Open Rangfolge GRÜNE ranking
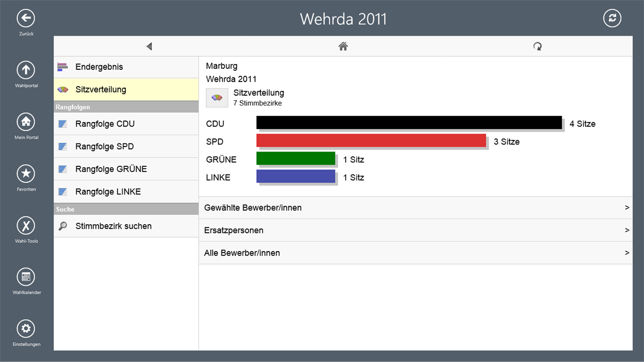Viewport: 644px width, 362px height. pos(126,169)
